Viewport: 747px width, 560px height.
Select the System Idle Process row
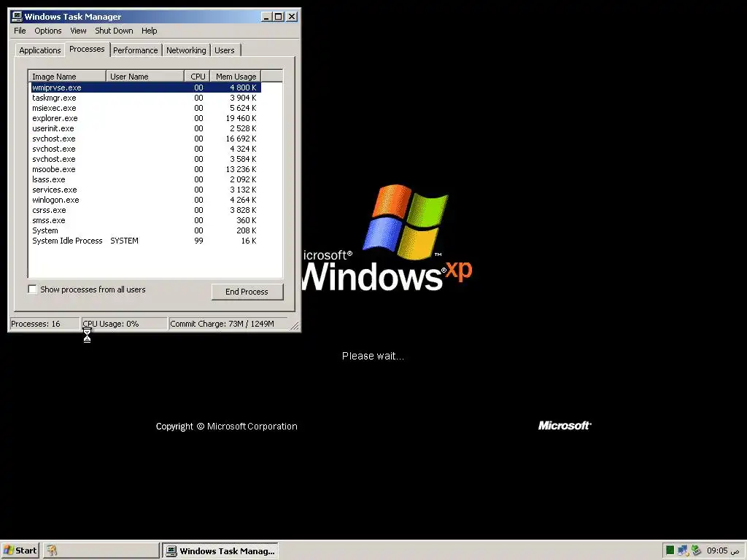click(x=145, y=241)
